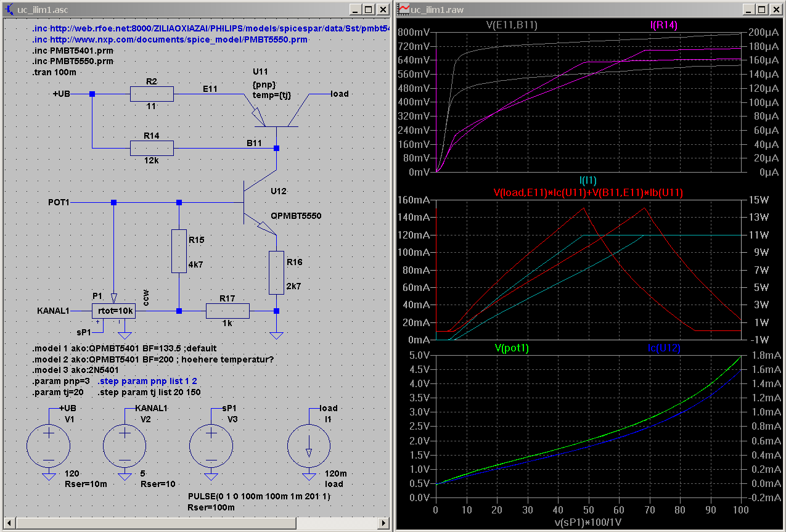Click the 4k7 value of R15
The width and height of the screenshot is (786, 532).
195,264
